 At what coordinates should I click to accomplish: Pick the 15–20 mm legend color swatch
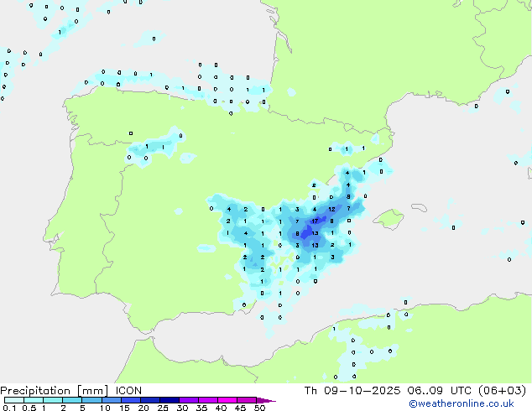tap(130, 400)
